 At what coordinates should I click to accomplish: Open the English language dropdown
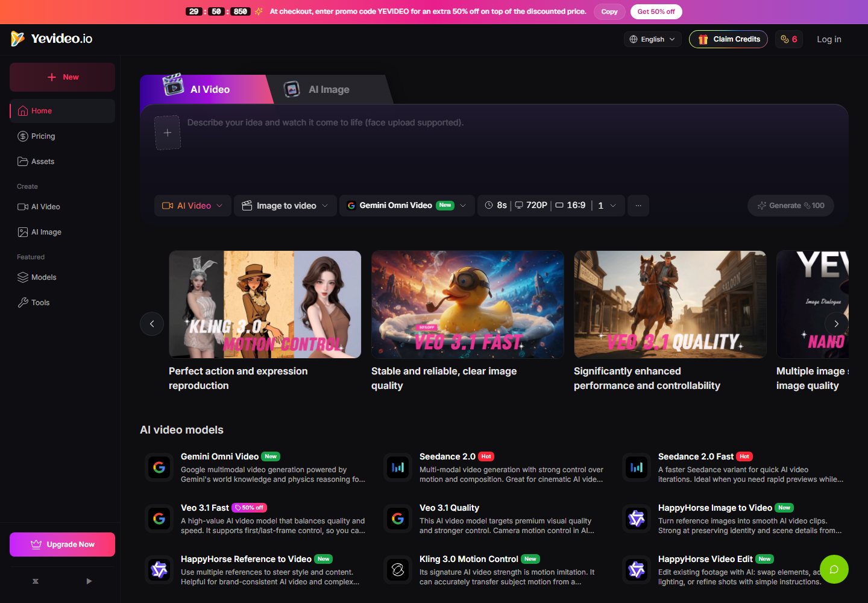(653, 39)
